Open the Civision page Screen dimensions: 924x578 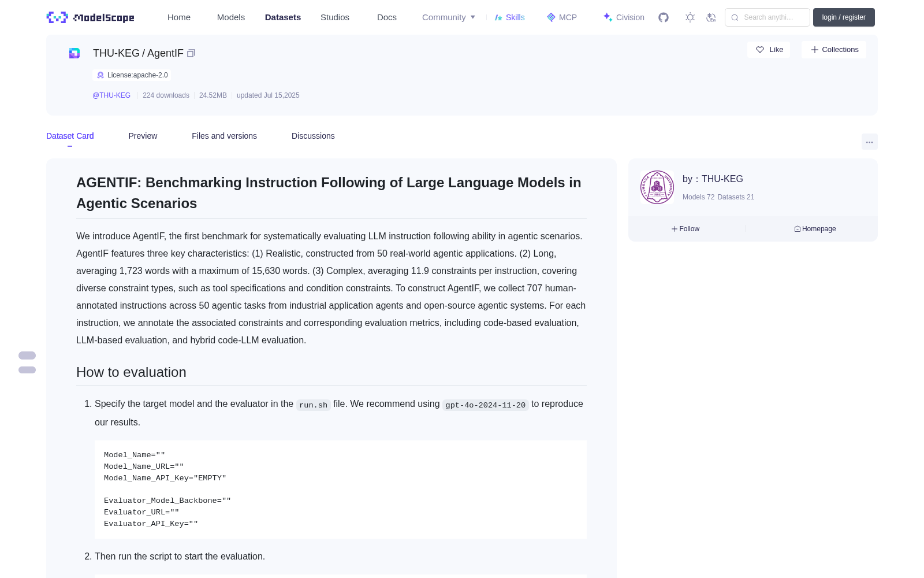pos(624,17)
